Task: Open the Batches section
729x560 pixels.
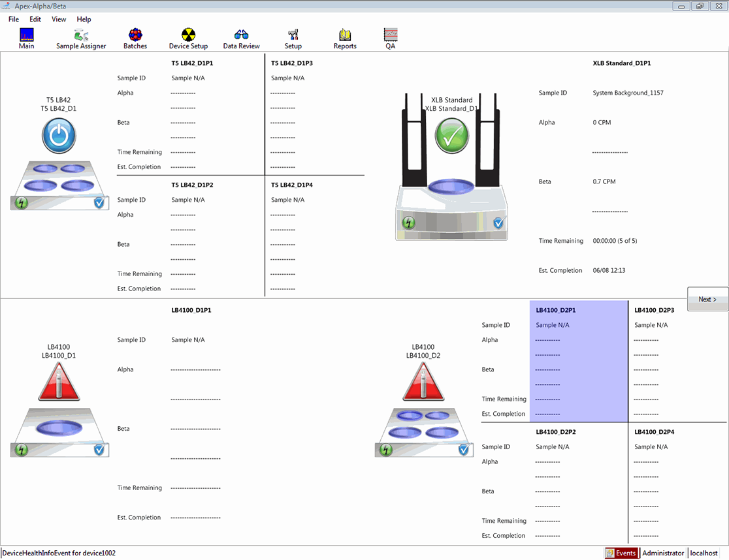Action: tap(135, 39)
